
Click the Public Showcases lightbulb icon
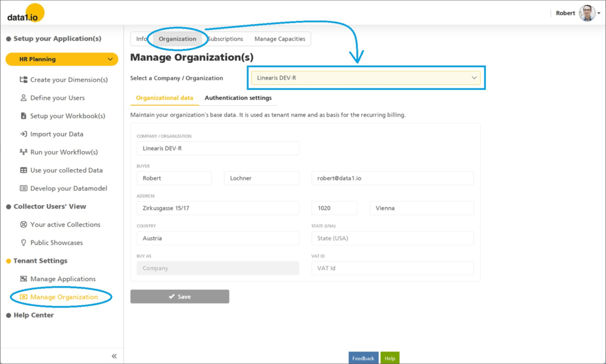[24, 243]
